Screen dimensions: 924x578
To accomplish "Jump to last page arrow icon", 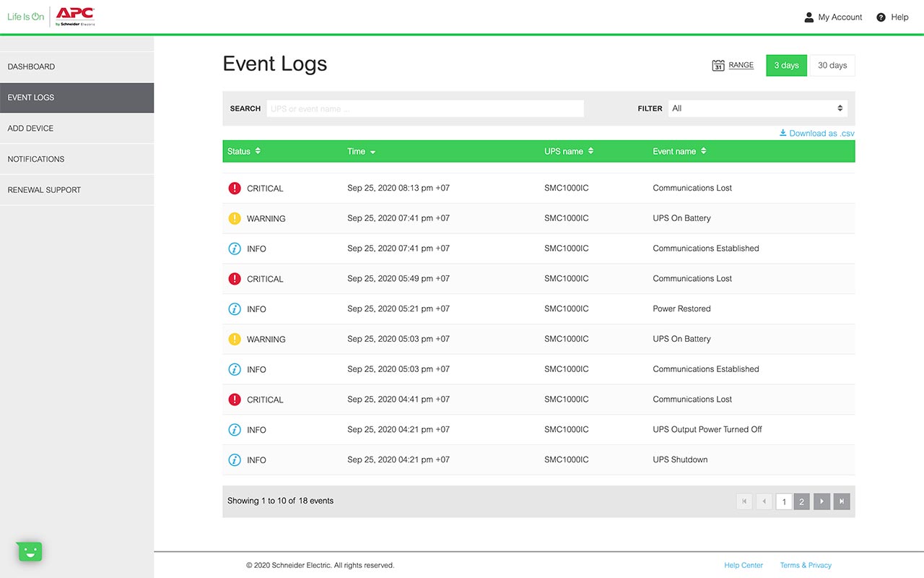I will point(841,501).
